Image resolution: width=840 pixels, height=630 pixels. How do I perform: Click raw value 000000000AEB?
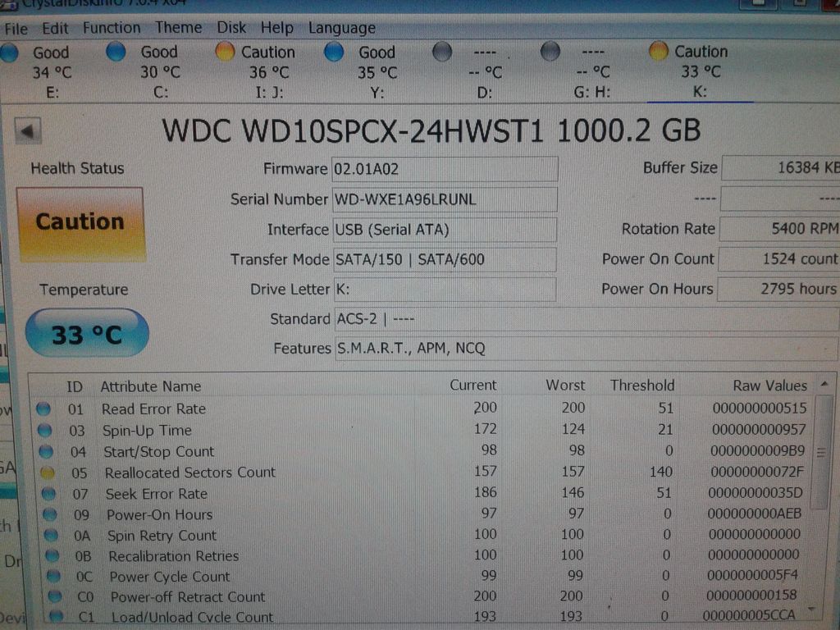755,514
